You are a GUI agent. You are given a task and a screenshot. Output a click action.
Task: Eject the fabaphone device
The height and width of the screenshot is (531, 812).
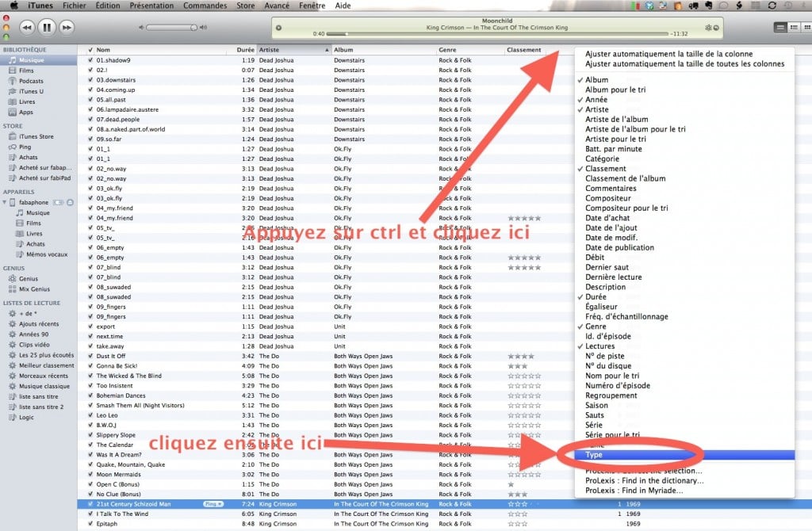pos(70,202)
